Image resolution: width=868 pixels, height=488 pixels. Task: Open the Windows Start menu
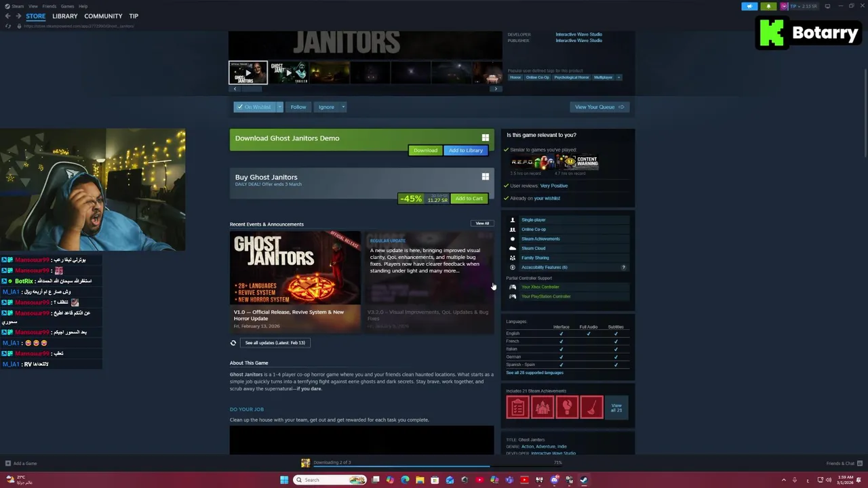pyautogui.click(x=284, y=480)
